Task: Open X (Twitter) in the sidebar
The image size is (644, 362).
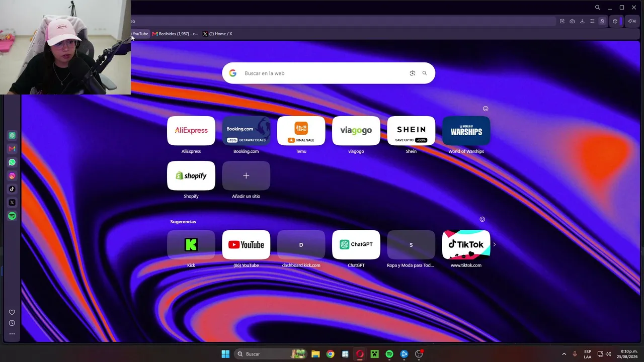Action: 12,203
